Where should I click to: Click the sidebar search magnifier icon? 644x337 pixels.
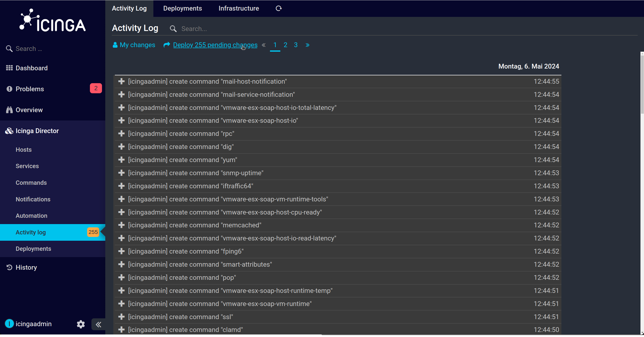[x=9, y=49]
